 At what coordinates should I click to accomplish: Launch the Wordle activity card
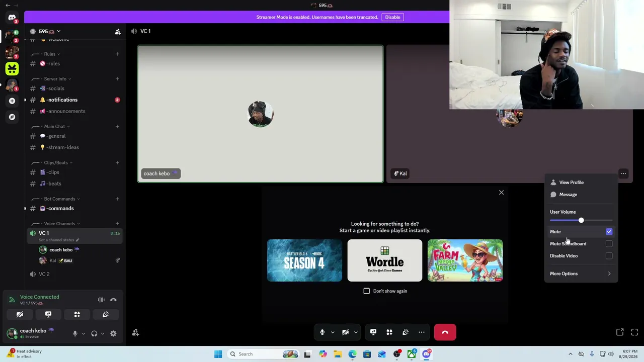[x=385, y=260]
